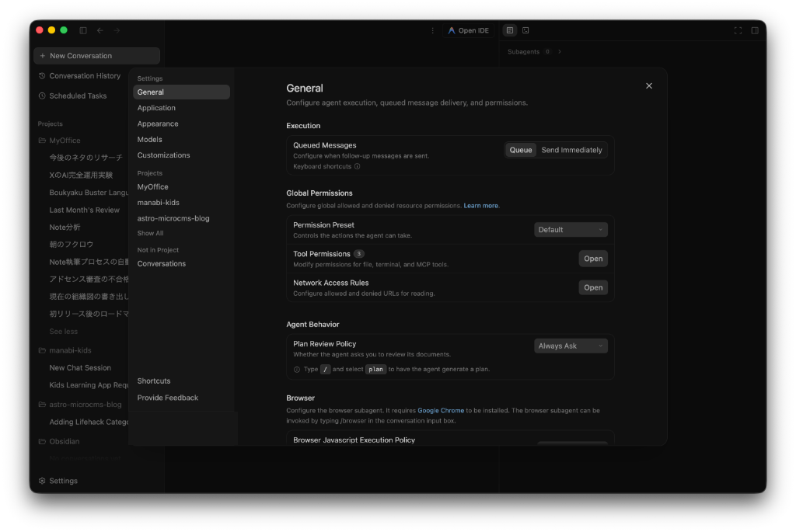Image resolution: width=796 pixels, height=532 pixels.
Task: Select the document view icon in toolbar
Action: click(x=510, y=30)
